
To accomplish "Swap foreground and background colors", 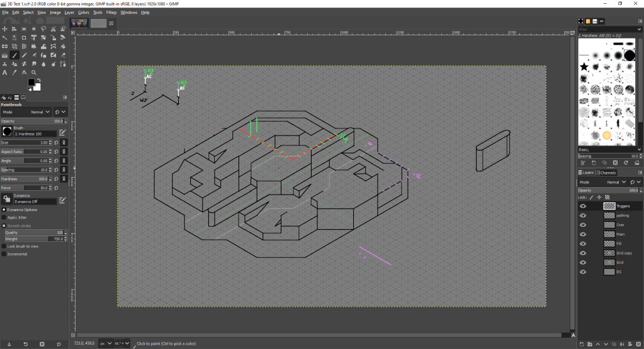I will [39, 80].
